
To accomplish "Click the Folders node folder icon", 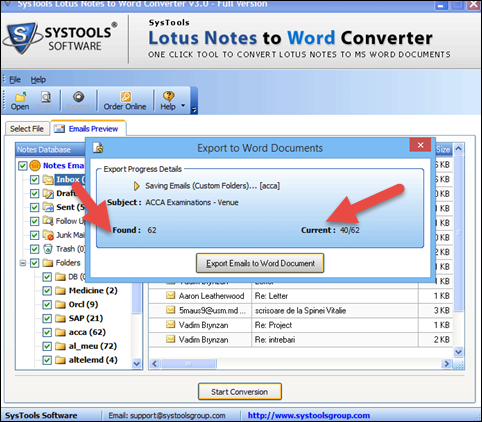I will click(48, 263).
